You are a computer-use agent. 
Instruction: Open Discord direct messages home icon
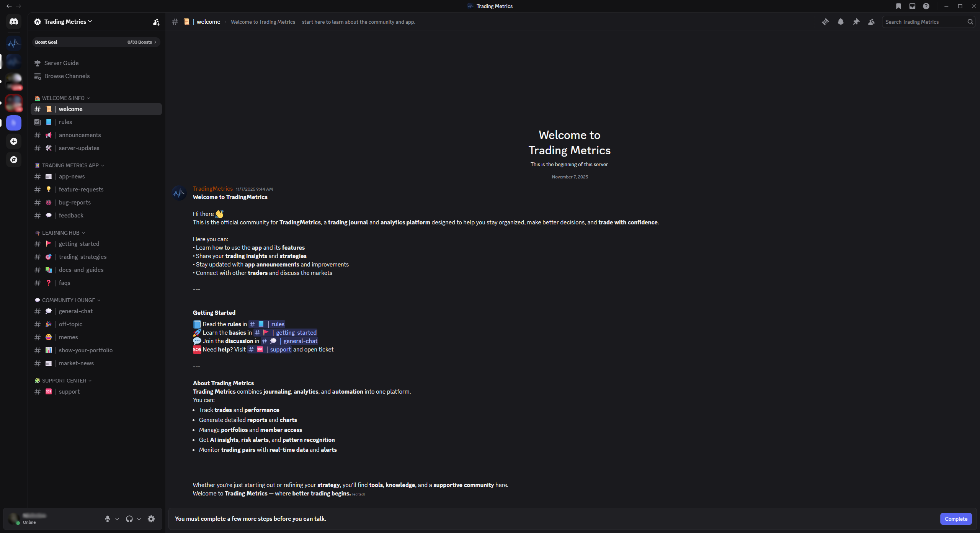pyautogui.click(x=14, y=22)
